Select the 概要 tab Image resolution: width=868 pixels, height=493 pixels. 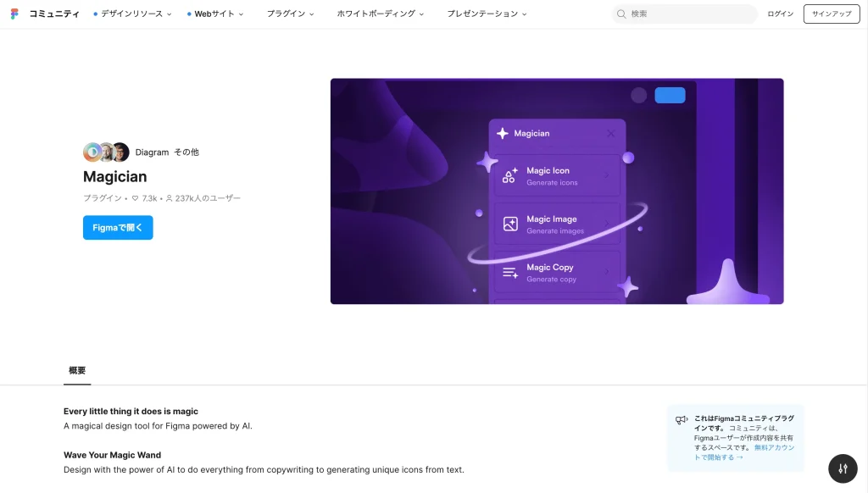point(77,371)
